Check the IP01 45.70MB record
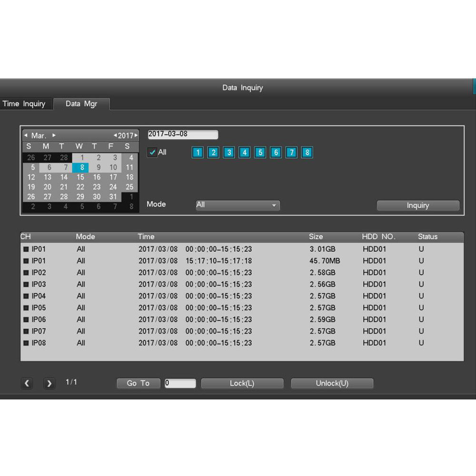 click(26, 261)
